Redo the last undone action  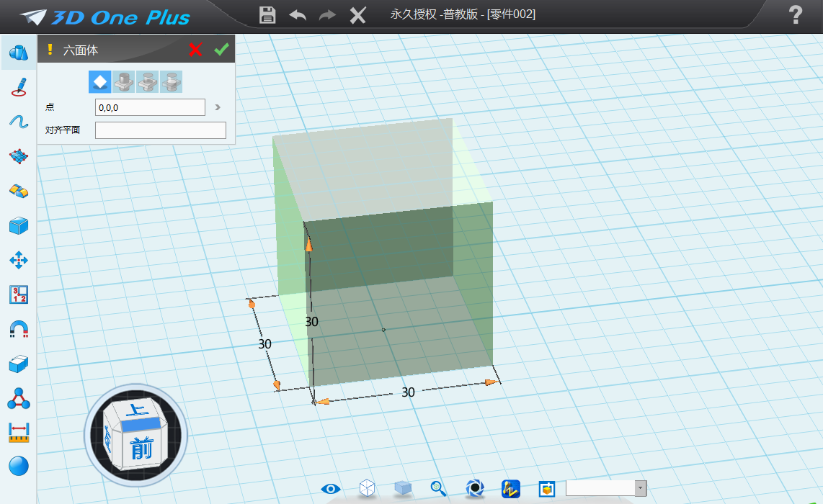pos(327,15)
